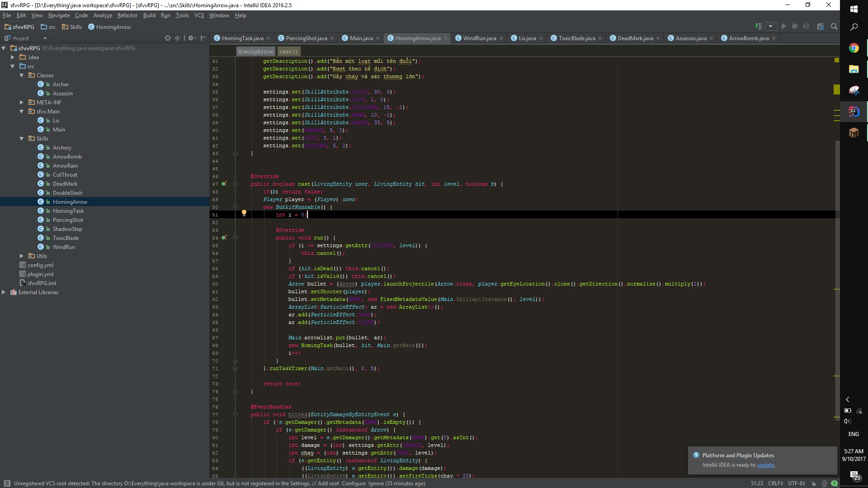Expand the Utils folder
The image size is (868, 488).
(x=21, y=256)
